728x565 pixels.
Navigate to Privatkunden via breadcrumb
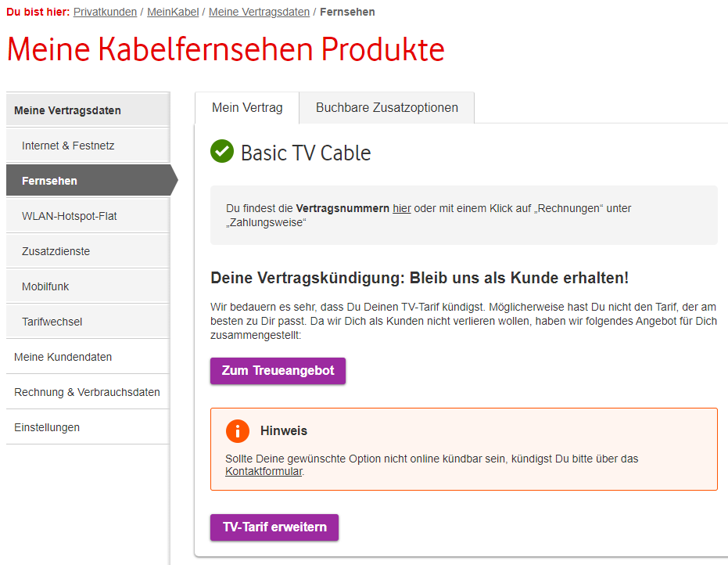pos(106,12)
